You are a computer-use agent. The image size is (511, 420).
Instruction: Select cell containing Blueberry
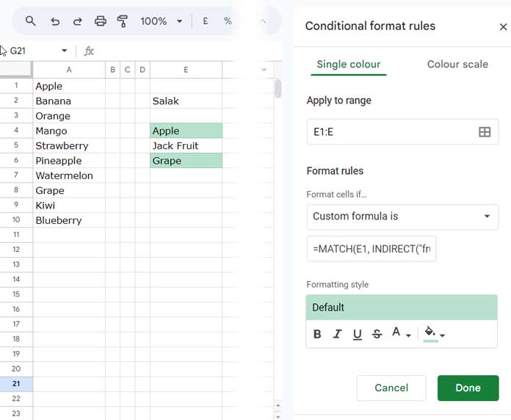click(69, 220)
